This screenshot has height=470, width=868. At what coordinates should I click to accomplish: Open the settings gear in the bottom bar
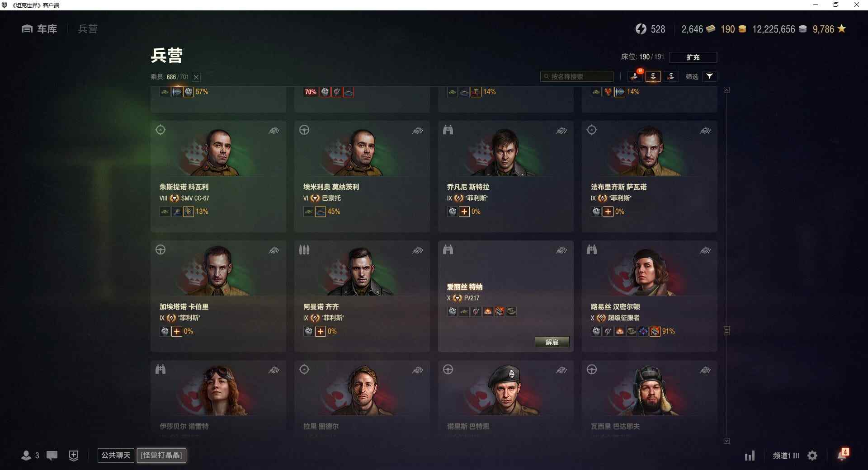(x=812, y=456)
